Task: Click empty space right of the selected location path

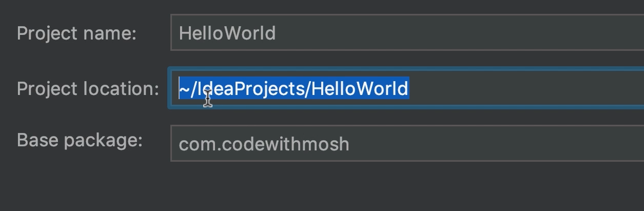Action: point(513,88)
